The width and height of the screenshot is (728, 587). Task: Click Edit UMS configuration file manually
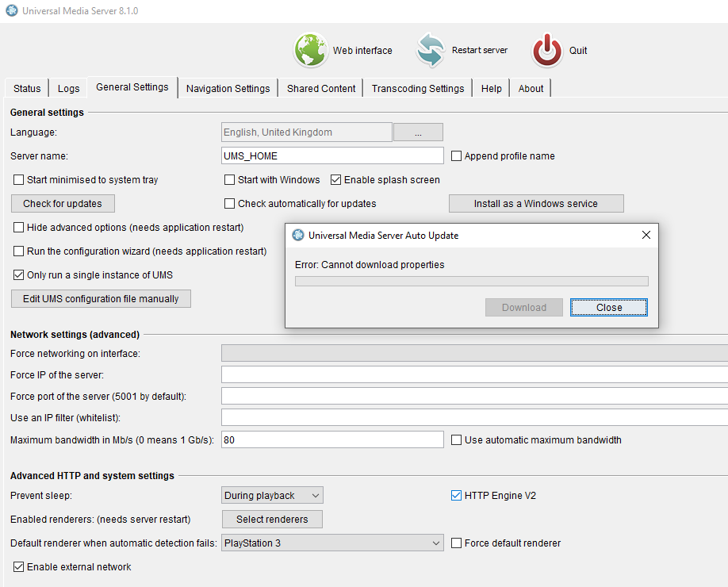click(x=101, y=298)
